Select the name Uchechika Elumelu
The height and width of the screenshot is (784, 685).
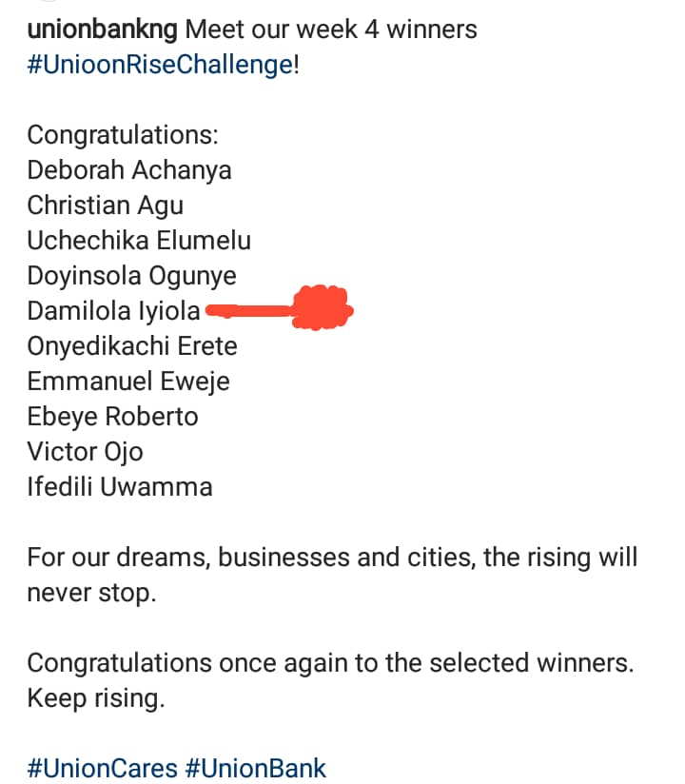(x=139, y=241)
